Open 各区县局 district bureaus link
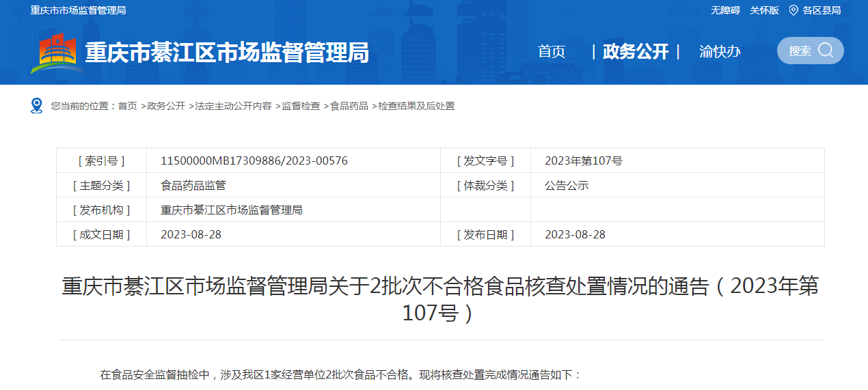The width and height of the screenshot is (868, 390). [x=822, y=10]
